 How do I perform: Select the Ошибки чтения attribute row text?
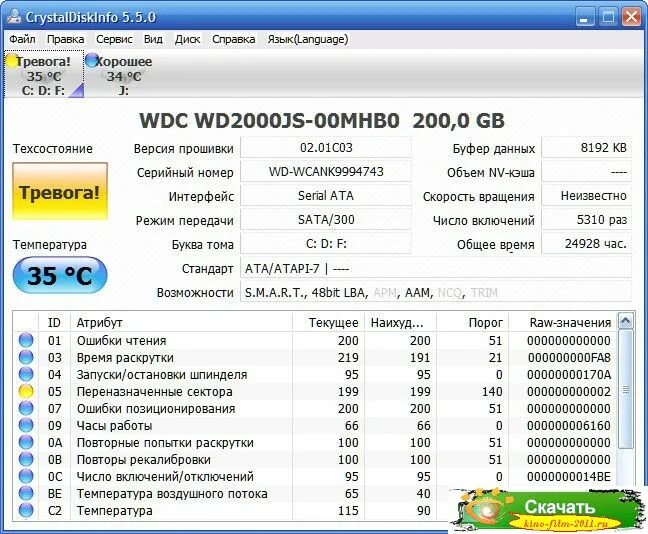coord(122,341)
